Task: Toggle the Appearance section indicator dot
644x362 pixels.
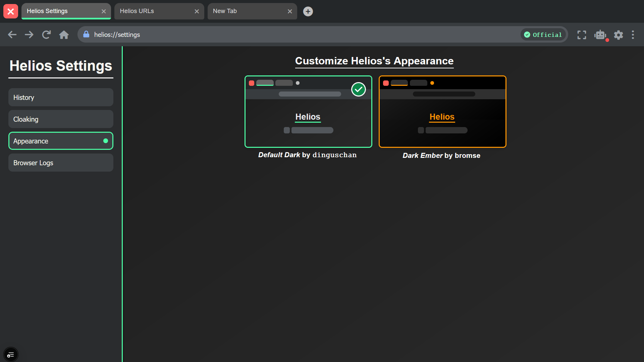Action: [106, 141]
